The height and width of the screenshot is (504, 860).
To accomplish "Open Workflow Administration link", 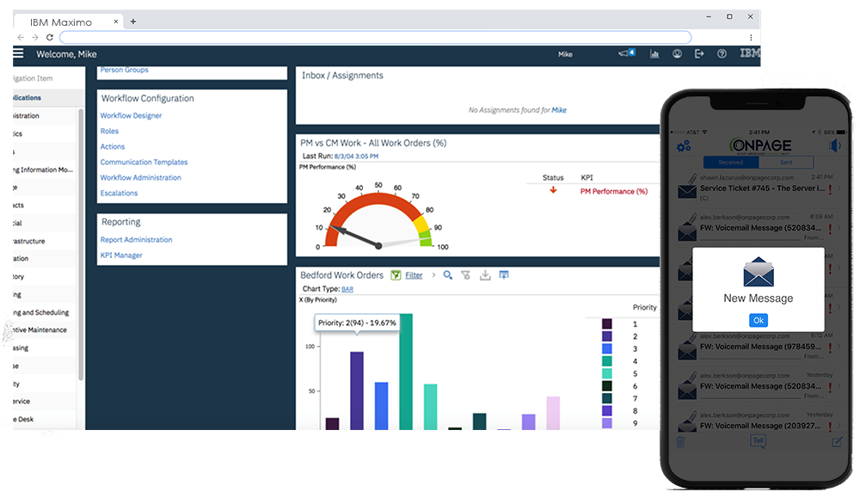I will pyautogui.click(x=140, y=178).
